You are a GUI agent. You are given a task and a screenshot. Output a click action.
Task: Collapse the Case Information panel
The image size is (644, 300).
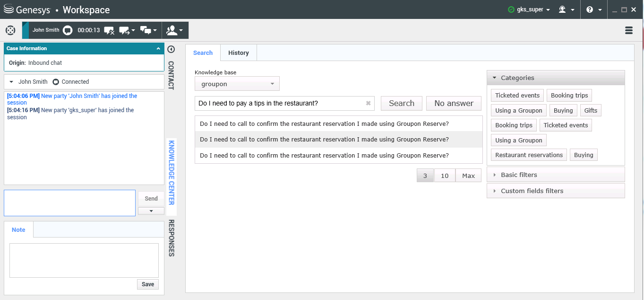158,48
